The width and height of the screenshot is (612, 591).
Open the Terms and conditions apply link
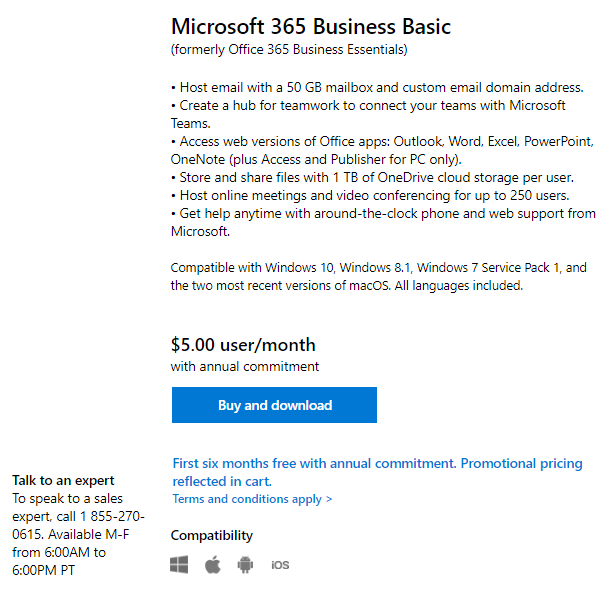click(252, 499)
